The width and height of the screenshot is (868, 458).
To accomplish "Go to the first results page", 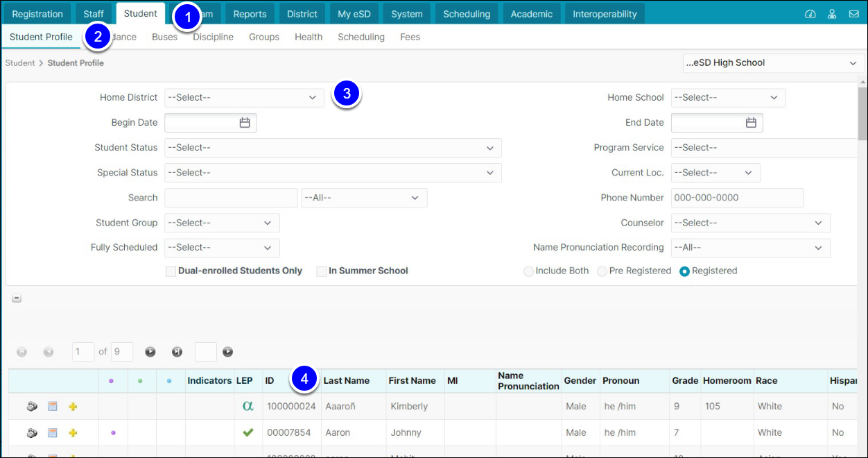I will [x=21, y=352].
